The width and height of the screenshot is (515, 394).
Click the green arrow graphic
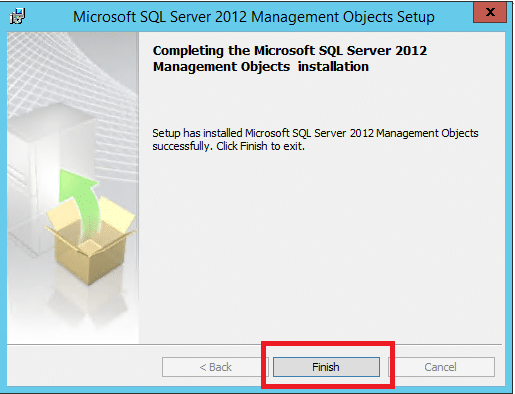click(x=79, y=204)
